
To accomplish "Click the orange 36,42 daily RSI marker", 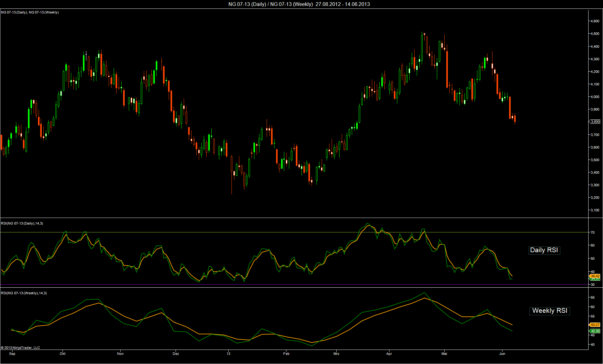I will coord(595,276).
